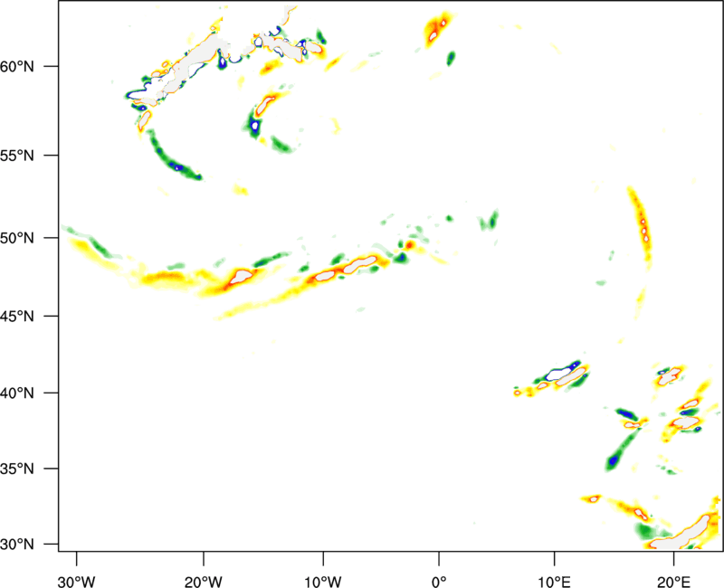The width and height of the screenshot is (724, 588).
Task: Click the 45°N latitude label
Action: pyautogui.click(x=17, y=316)
